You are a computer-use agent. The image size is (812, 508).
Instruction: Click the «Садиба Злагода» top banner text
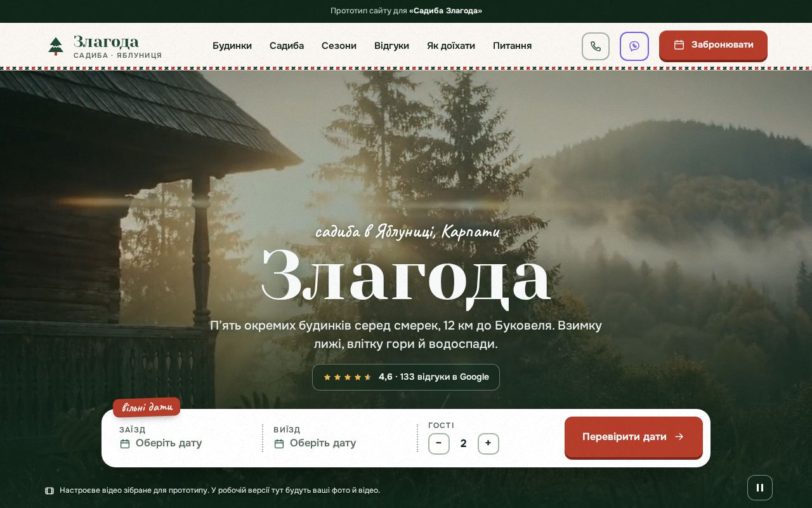point(445,11)
